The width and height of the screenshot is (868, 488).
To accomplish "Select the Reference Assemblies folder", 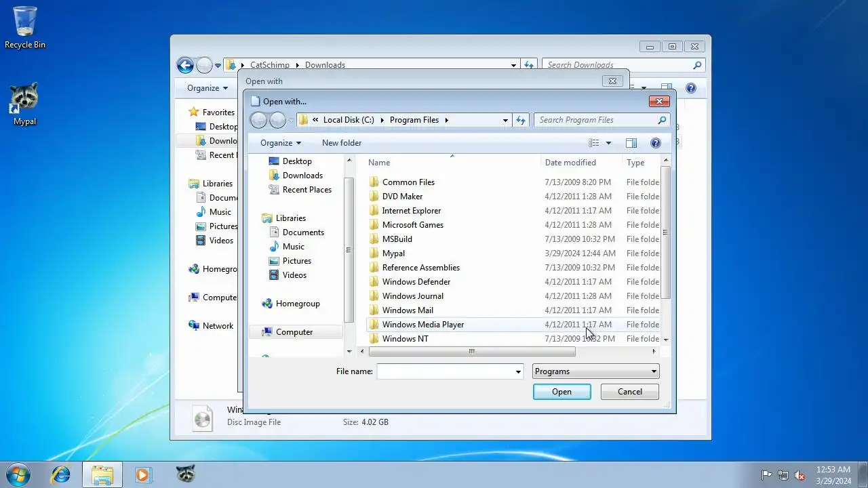I will pyautogui.click(x=420, y=268).
